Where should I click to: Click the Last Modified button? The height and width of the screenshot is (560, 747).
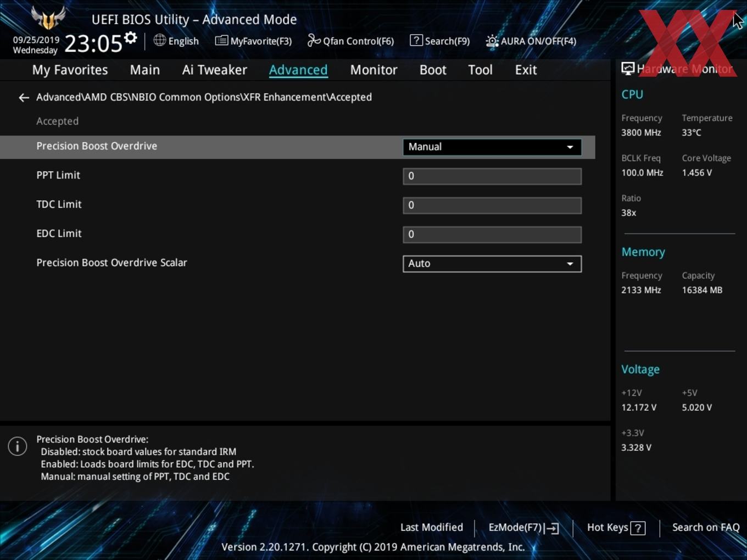coord(432,528)
